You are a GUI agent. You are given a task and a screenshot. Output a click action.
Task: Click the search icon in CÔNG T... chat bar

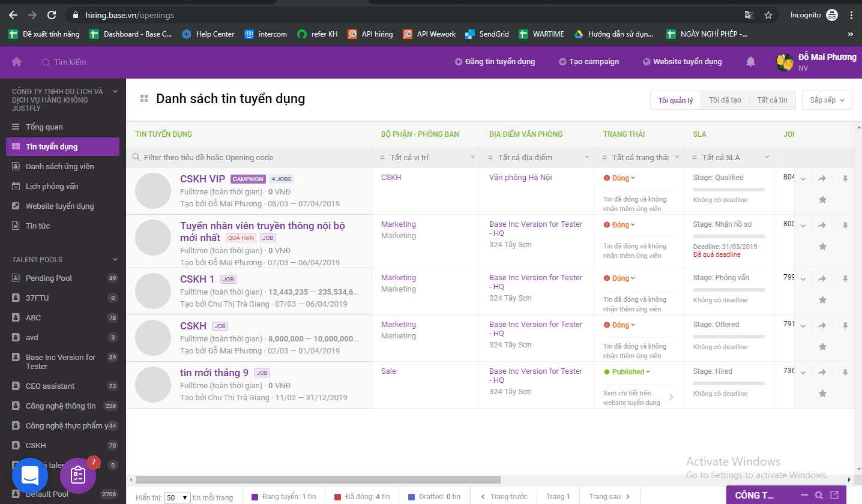pyautogui.click(x=819, y=496)
